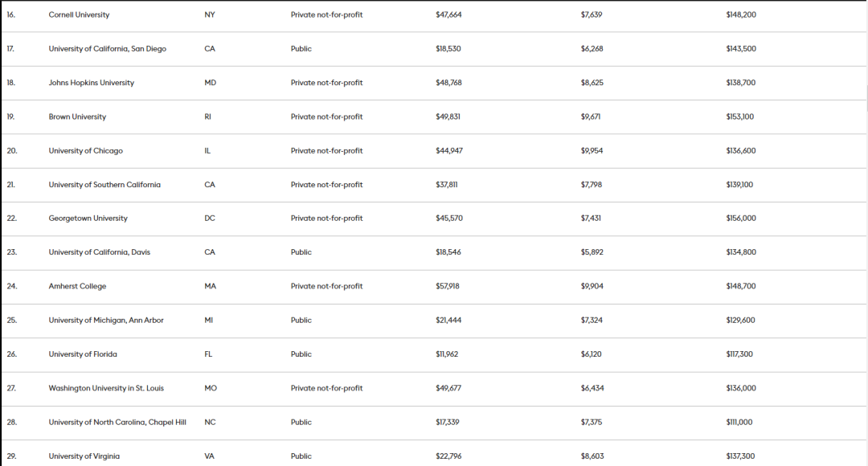Open the Amherst College entry
This screenshot has height=466, width=868.
(77, 286)
